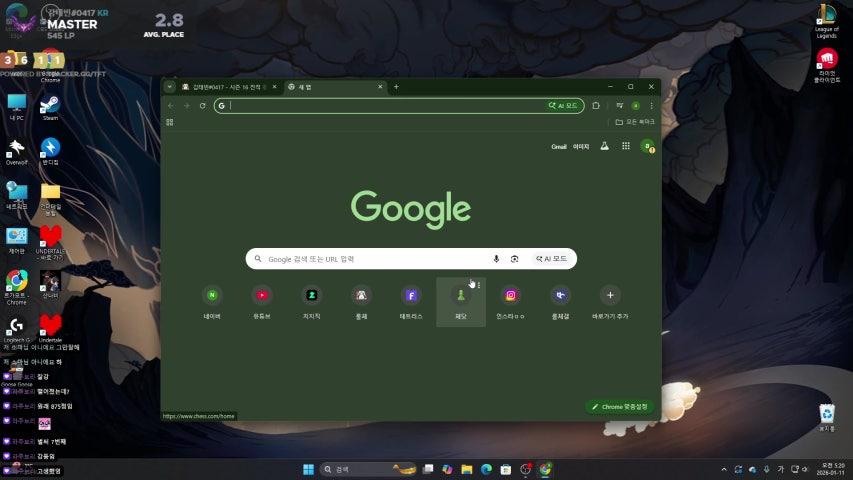
Task: Open the All Bookmarks folder
Action: point(634,122)
